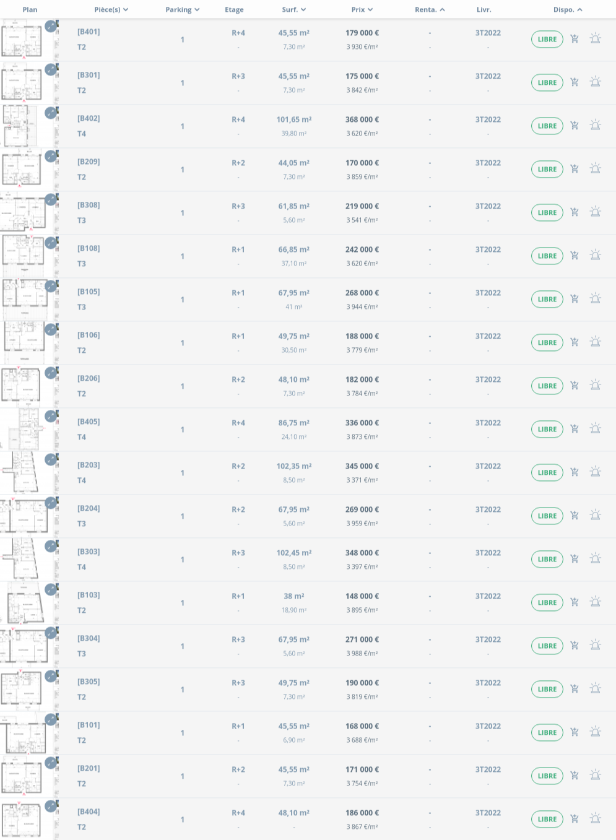
Task: Click the alert siren icon for B402
Action: (x=595, y=126)
